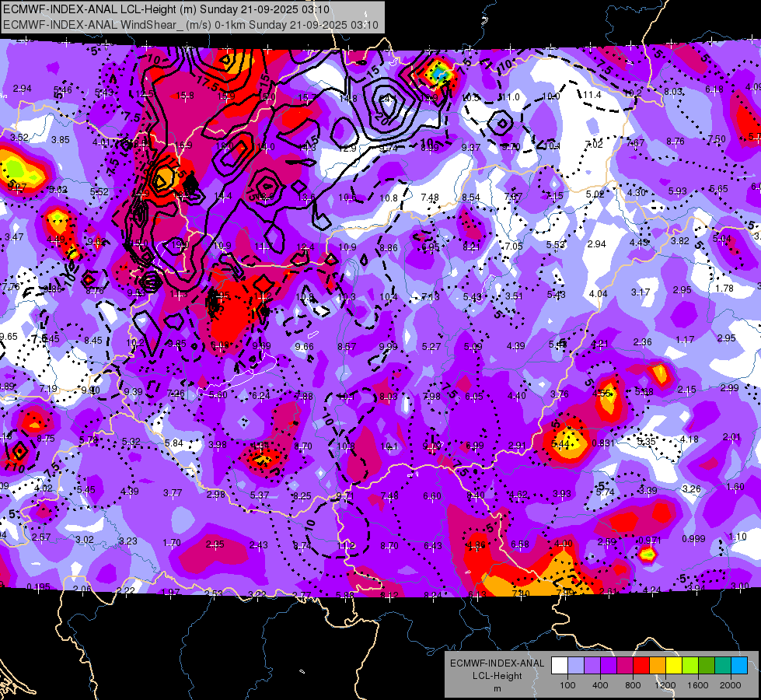Click the WindShear 0-1km title line

190,25
